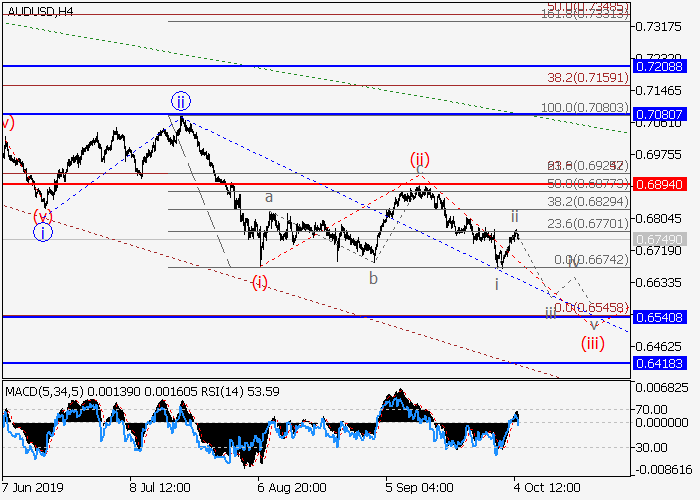Click the red (i) wave marker
The width and height of the screenshot is (700, 500).
click(259, 281)
